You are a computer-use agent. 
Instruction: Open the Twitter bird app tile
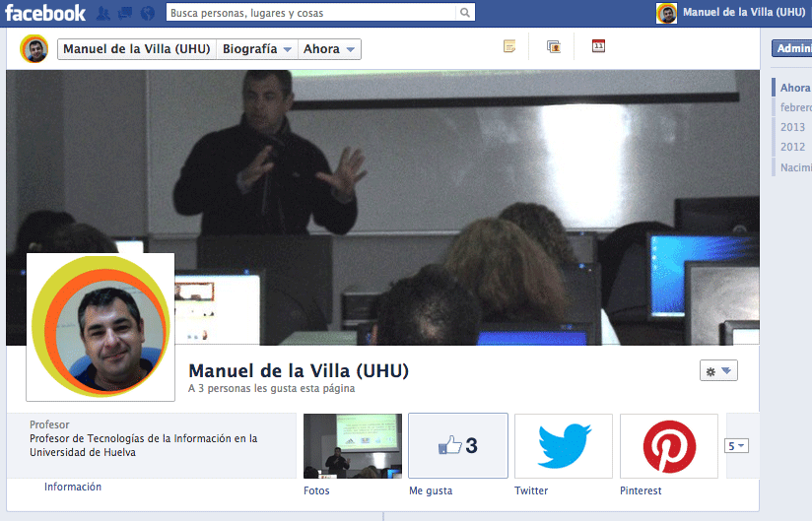[564, 445]
